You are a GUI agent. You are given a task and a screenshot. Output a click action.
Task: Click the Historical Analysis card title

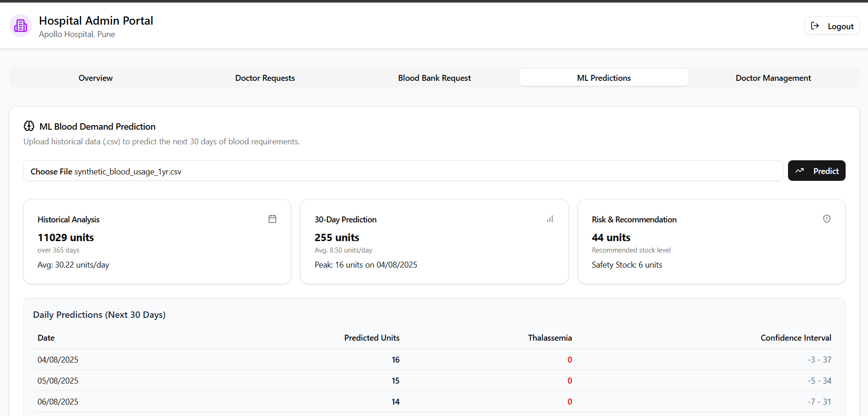tap(69, 220)
